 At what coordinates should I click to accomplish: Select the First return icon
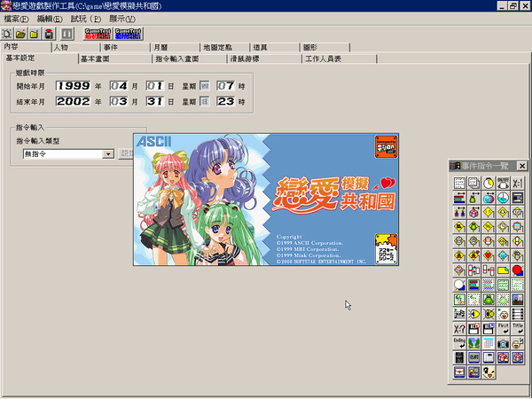point(503,328)
